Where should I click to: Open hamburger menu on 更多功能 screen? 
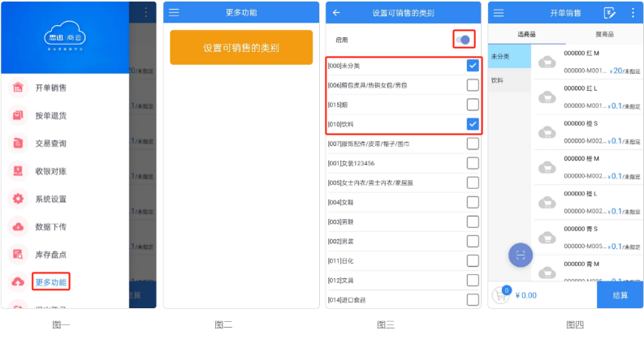[x=174, y=12]
